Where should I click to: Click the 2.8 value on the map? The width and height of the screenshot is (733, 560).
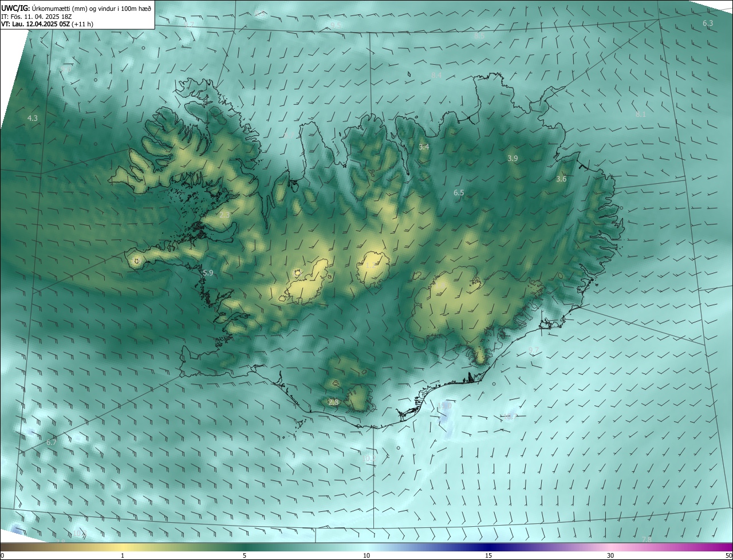pyautogui.click(x=333, y=403)
